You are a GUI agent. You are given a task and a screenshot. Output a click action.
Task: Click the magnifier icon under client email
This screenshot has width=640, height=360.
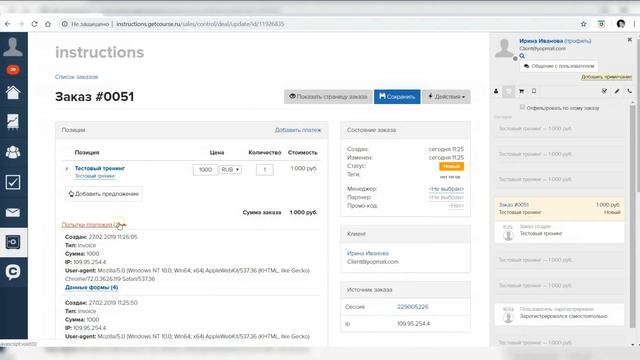tap(522, 56)
